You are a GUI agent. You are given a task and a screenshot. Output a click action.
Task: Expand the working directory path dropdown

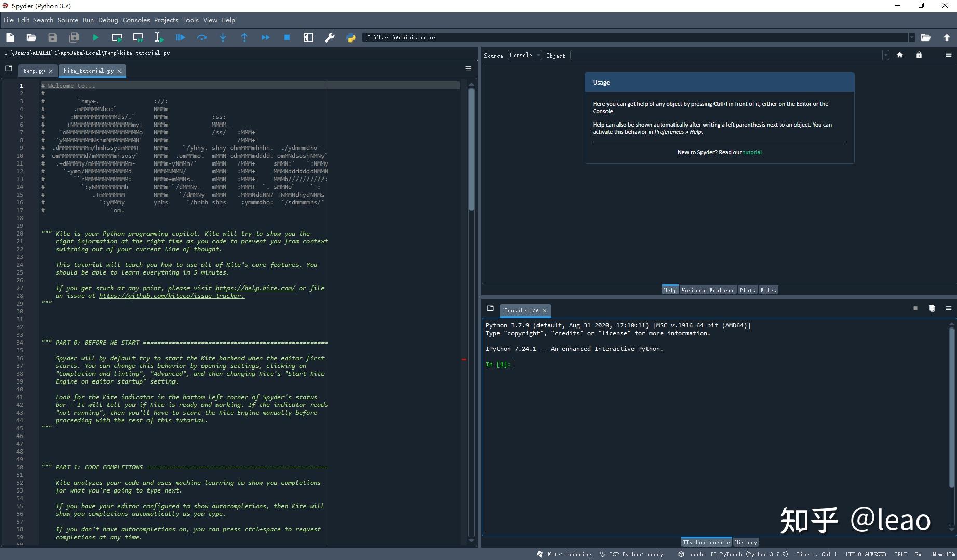[x=911, y=37]
